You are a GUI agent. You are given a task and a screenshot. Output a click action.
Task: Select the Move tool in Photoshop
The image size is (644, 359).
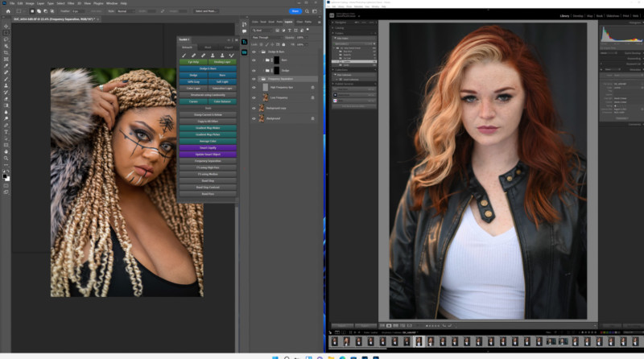(6, 27)
